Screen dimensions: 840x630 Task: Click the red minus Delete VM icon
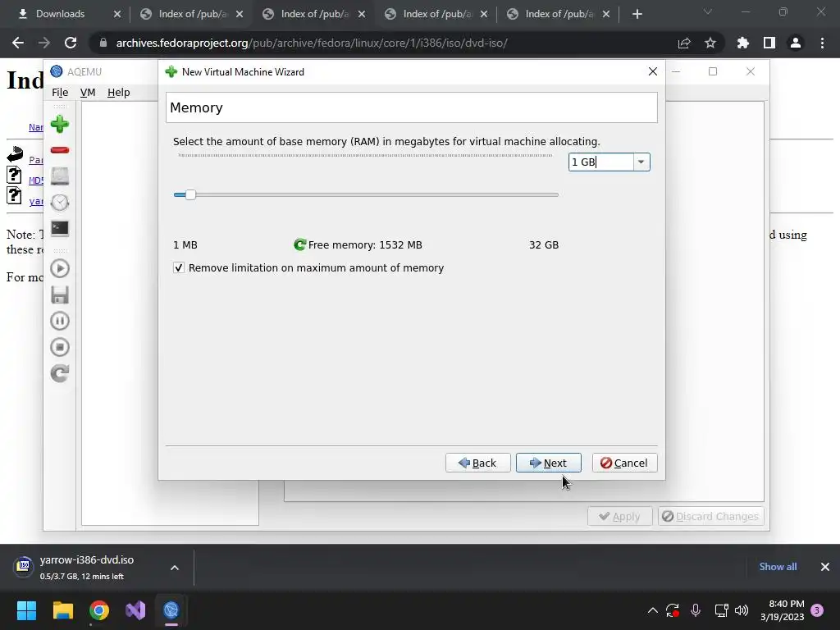[x=59, y=150]
